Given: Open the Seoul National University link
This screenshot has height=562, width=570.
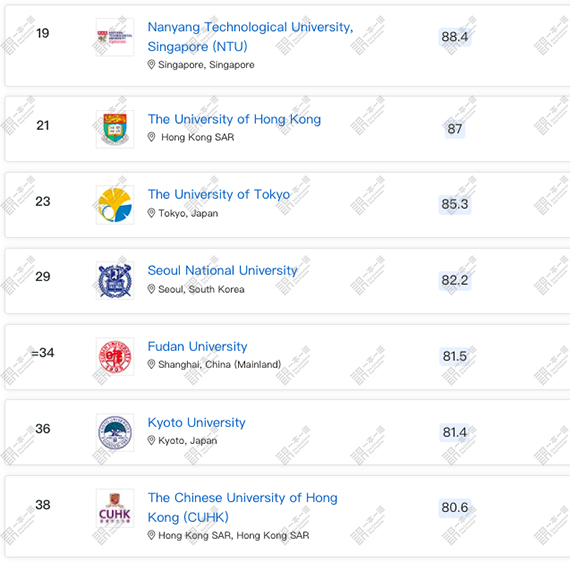Looking at the screenshot, I should [x=222, y=270].
